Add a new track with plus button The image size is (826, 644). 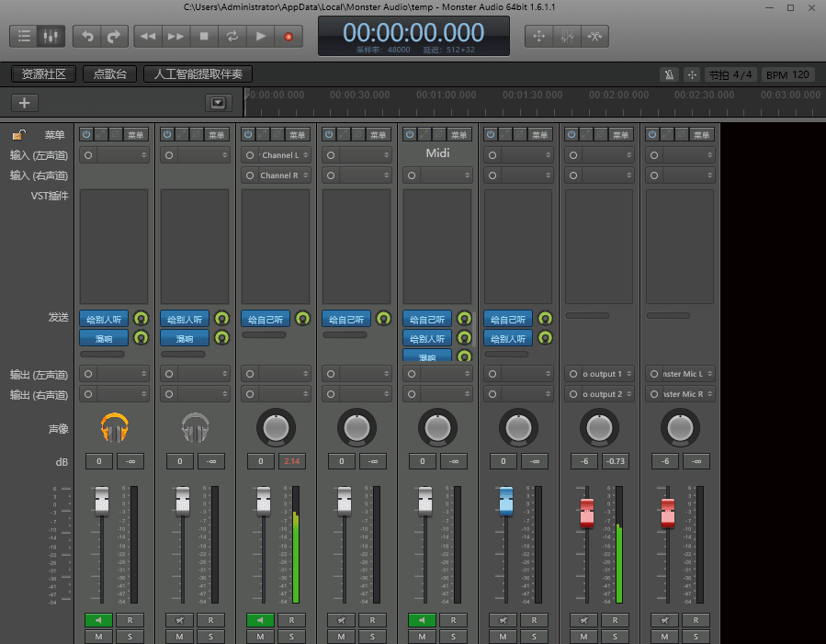[24, 103]
